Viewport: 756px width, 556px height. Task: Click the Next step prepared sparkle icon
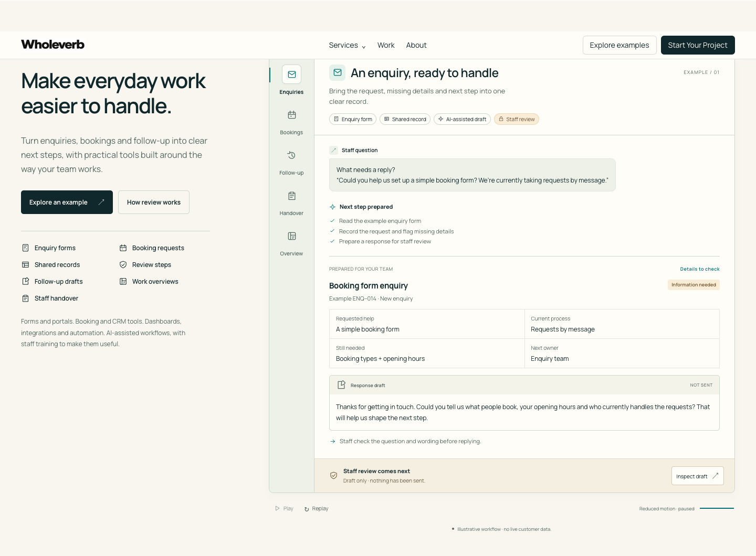pyautogui.click(x=332, y=207)
